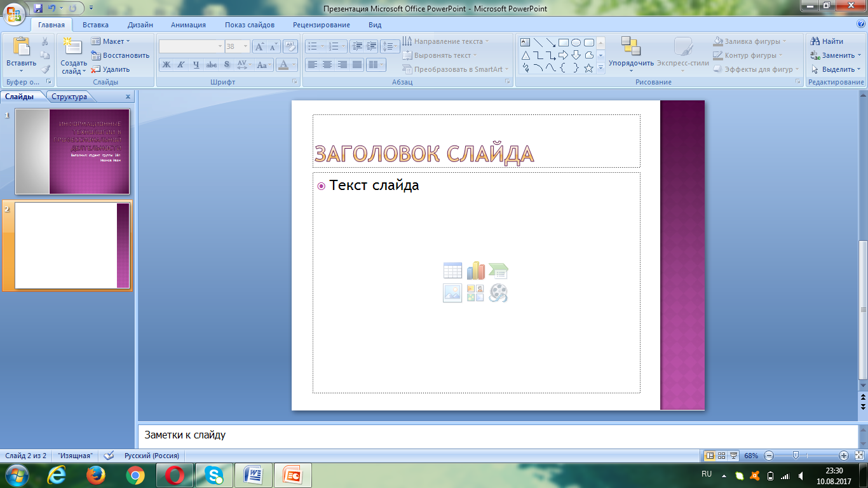Screen dimensions: 868x488
Task: Toggle underline Ч formatting
Action: click(x=196, y=64)
